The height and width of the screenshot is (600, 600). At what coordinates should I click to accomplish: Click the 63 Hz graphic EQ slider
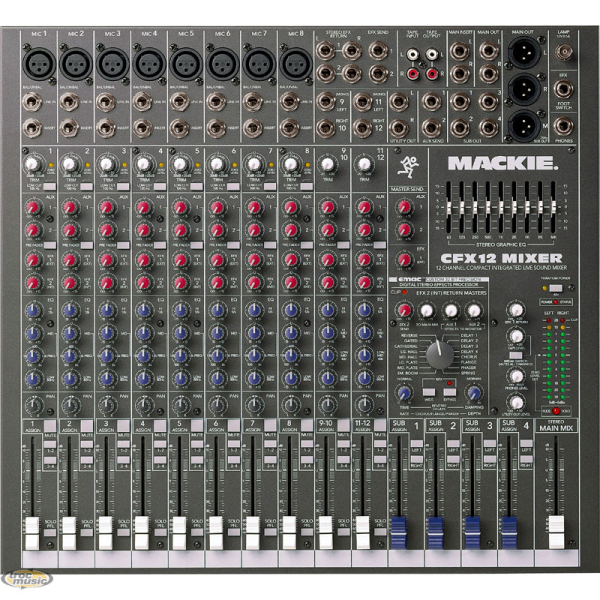[x=449, y=207]
